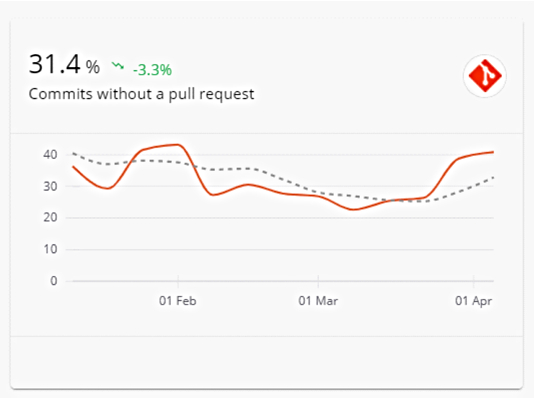
Task: Click the 01 Apr axis label
Action: 473,301
